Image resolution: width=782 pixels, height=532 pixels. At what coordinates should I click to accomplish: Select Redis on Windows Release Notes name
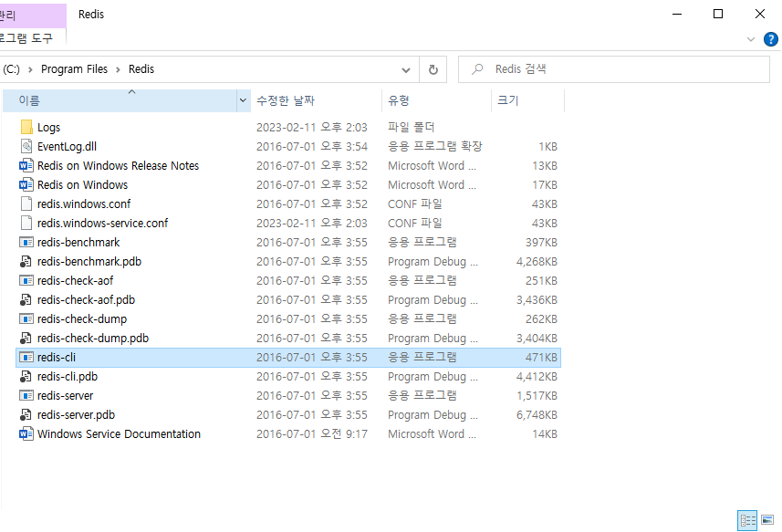(x=119, y=165)
